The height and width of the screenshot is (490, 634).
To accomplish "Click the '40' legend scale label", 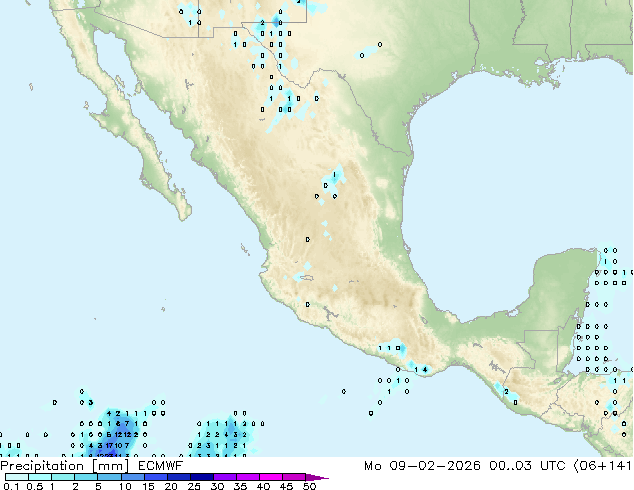I will pos(263,486).
